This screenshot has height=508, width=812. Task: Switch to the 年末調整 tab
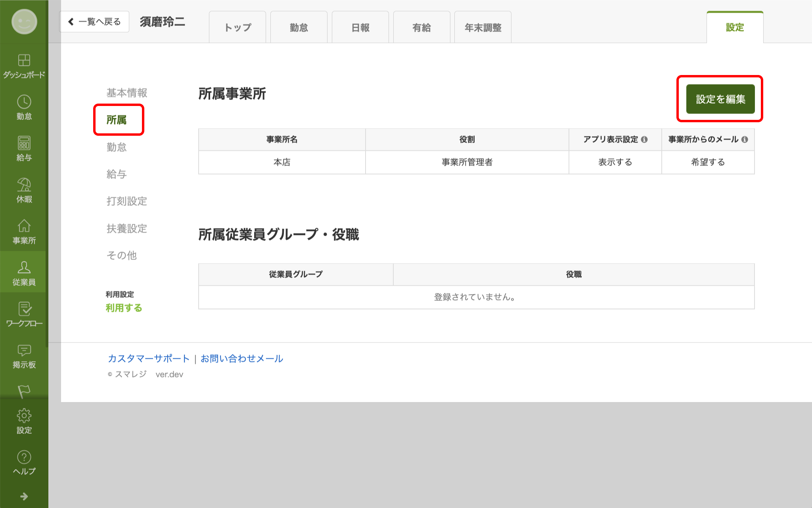tap(483, 27)
